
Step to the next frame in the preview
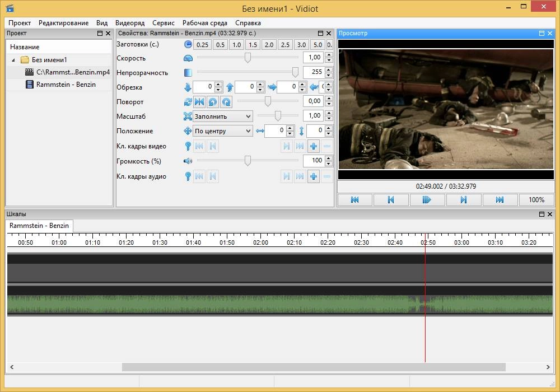[x=464, y=200]
